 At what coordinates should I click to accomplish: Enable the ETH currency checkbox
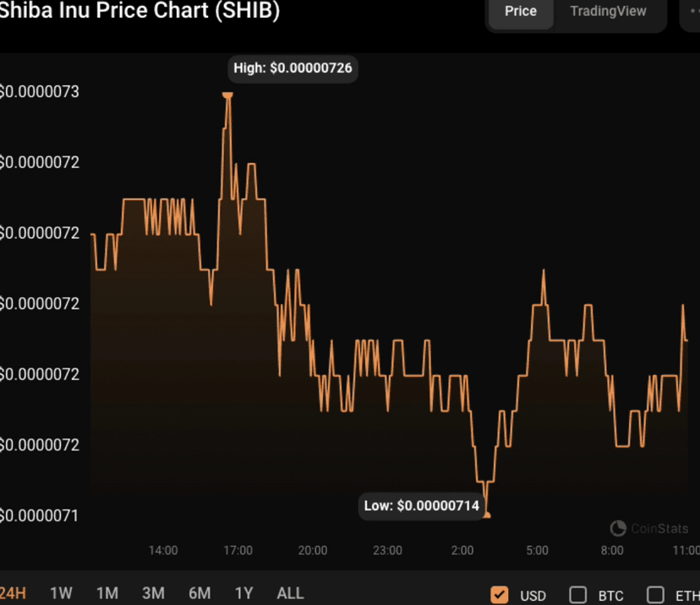(x=655, y=594)
